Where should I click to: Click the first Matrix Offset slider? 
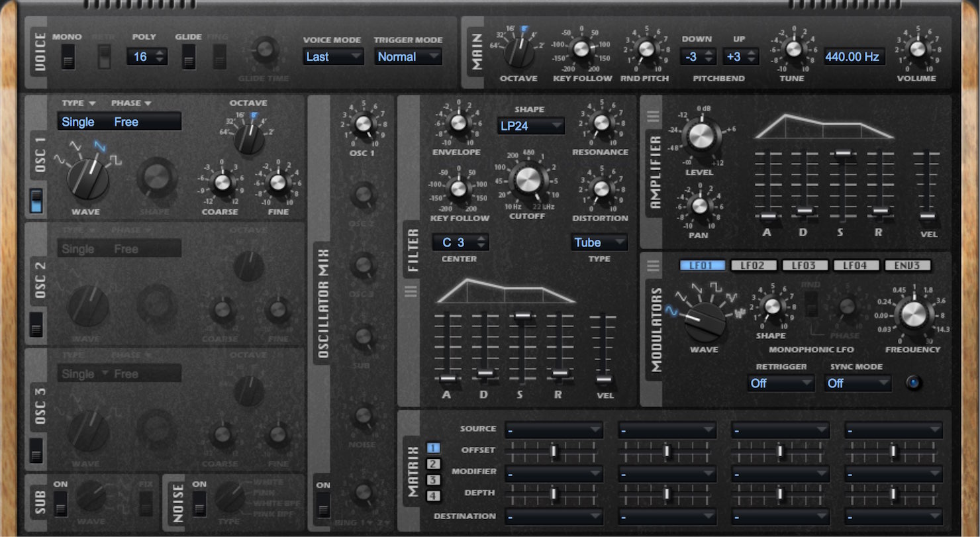point(554,452)
